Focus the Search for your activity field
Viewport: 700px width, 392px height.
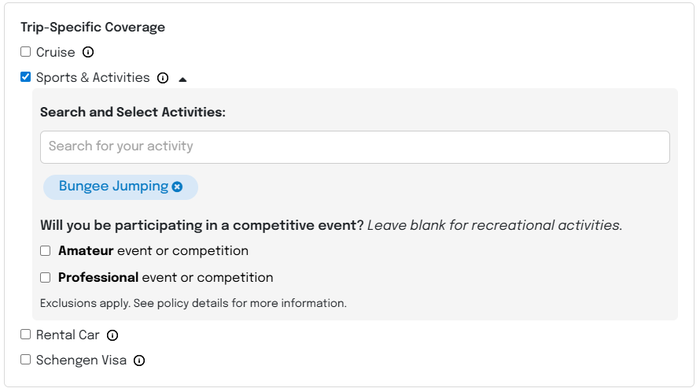(355, 147)
